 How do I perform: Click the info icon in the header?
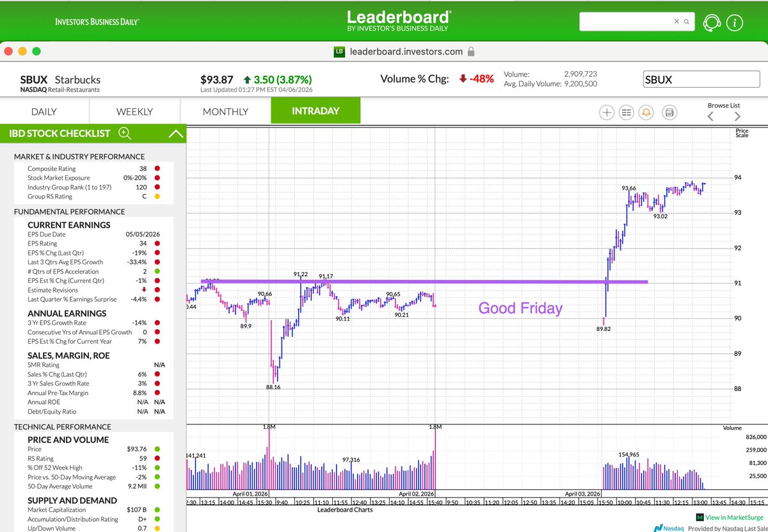pyautogui.click(x=735, y=23)
